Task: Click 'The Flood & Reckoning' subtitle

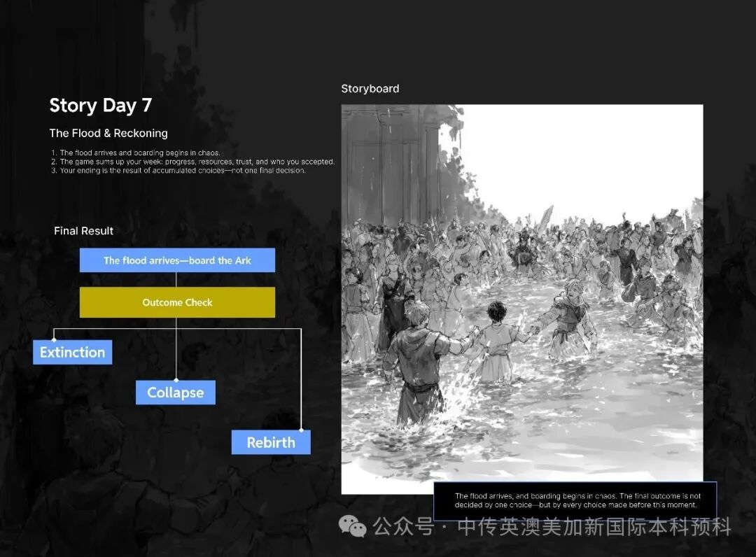Action: pos(108,133)
